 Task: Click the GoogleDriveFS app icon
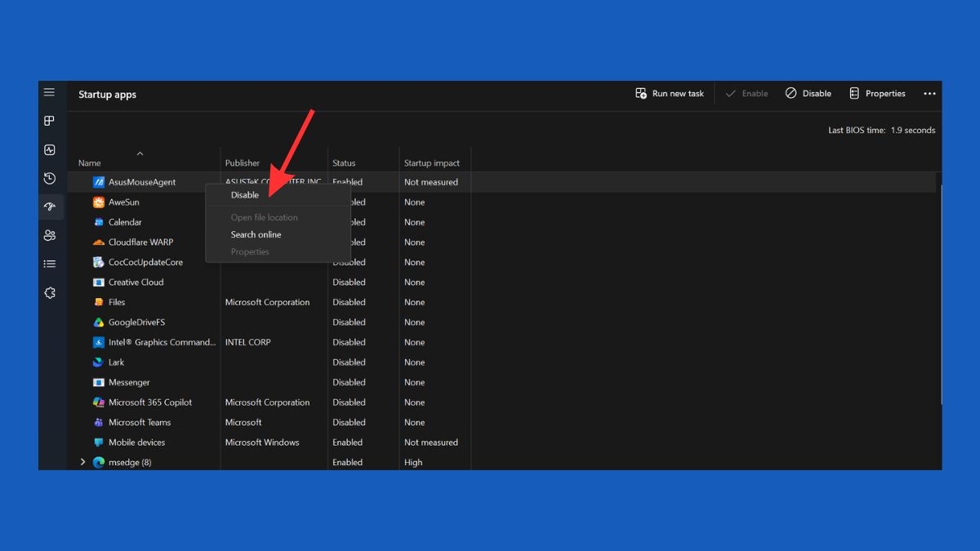pyautogui.click(x=99, y=322)
